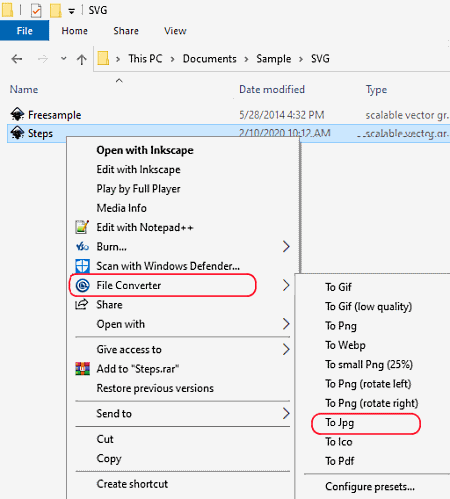Select the To Png option
Image resolution: width=450 pixels, height=499 pixels.
point(341,326)
